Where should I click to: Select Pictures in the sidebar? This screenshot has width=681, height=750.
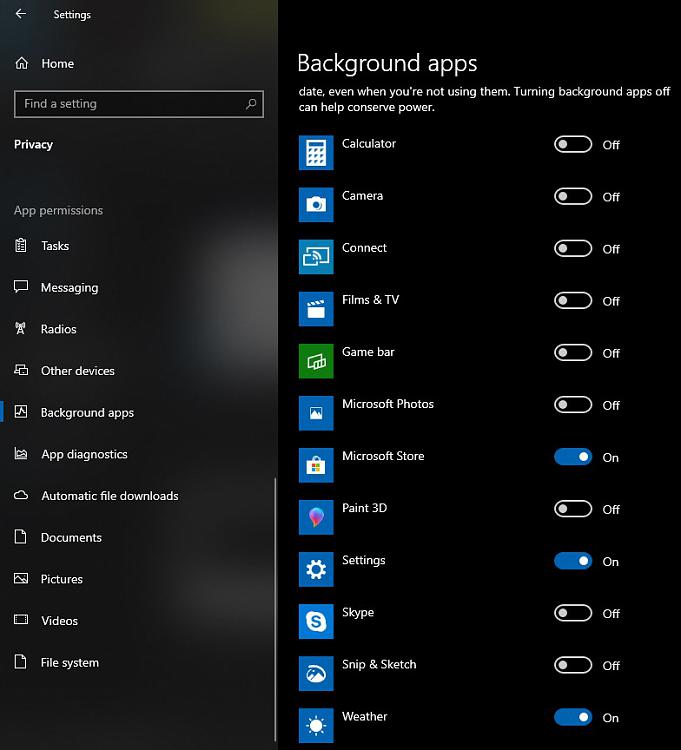(62, 579)
